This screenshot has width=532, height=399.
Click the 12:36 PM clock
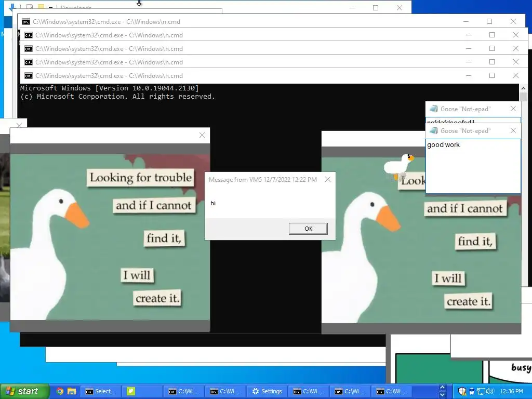[512, 391]
